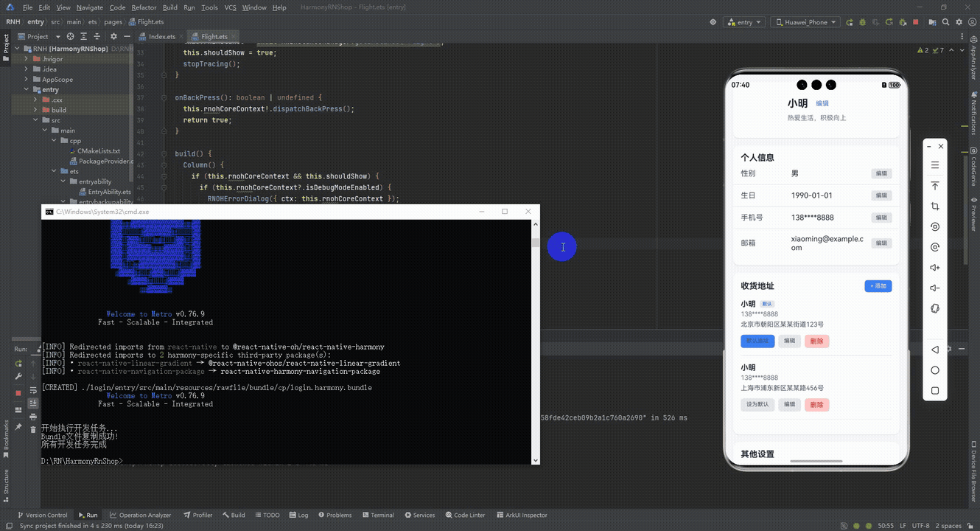Expand the build folder in tree
The width and height of the screenshot is (980, 531).
click(x=36, y=110)
